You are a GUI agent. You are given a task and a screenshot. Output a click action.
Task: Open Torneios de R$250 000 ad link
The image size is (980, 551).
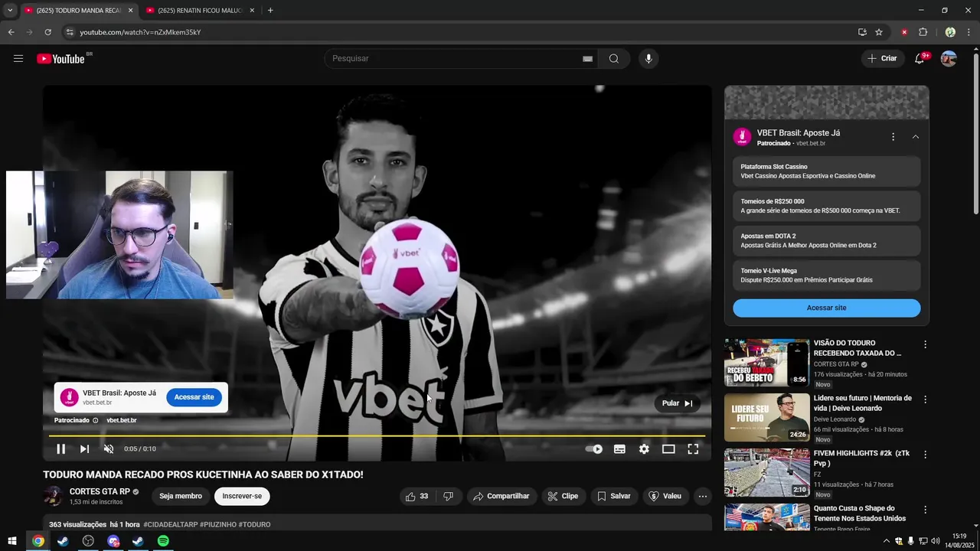pos(826,206)
